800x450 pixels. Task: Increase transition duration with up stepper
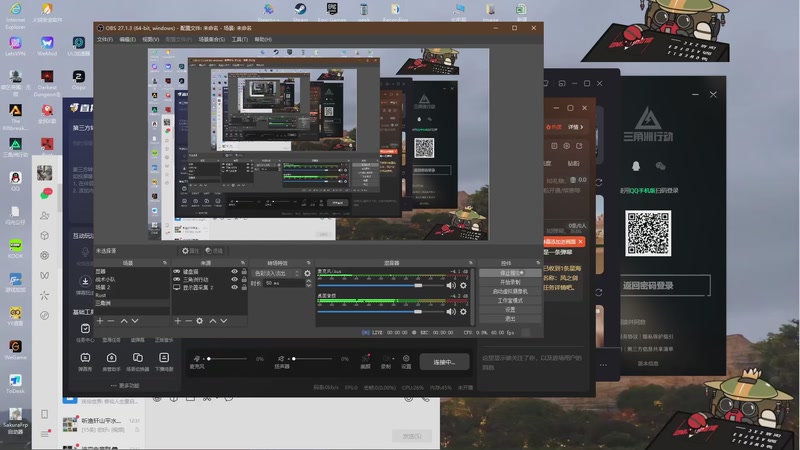tap(308, 281)
